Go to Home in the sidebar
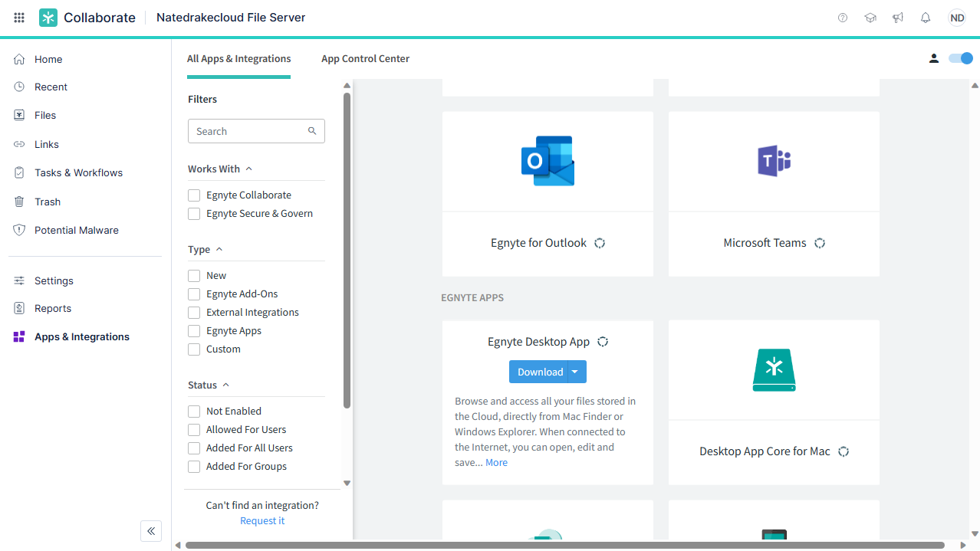980x551 pixels. (48, 59)
